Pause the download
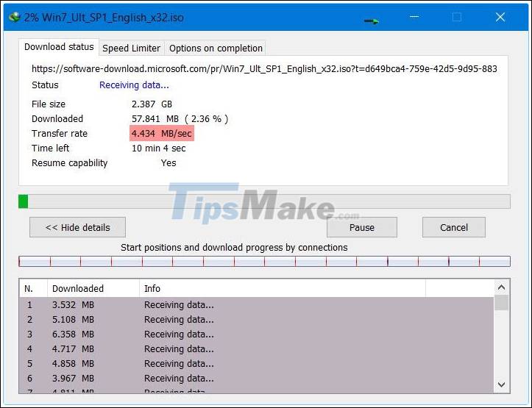 point(362,227)
